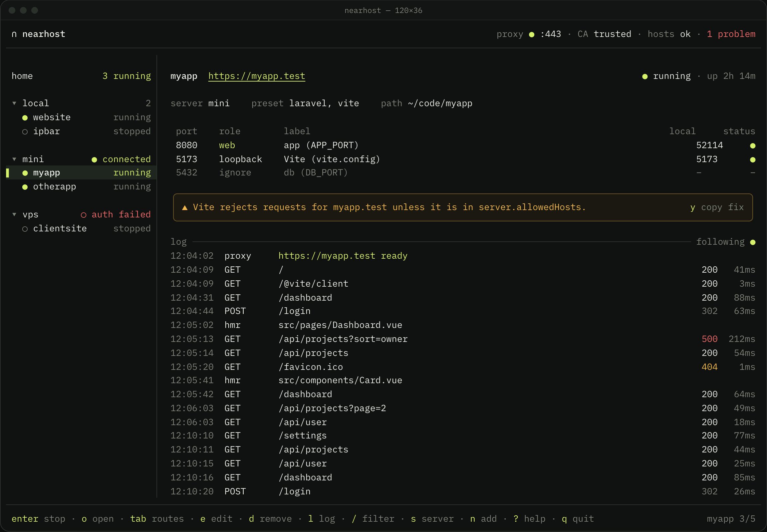
Task: Select the clientsite site entry
Action: click(81, 229)
